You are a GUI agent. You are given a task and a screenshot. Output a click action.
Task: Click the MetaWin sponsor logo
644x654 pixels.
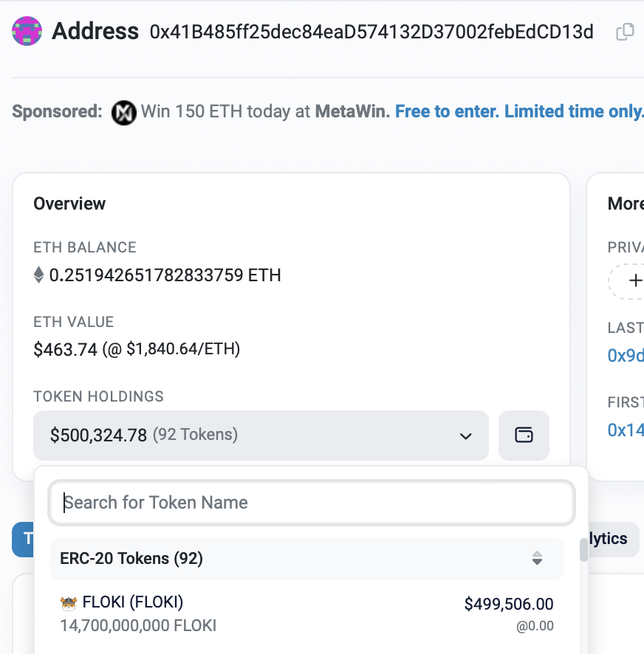123,113
